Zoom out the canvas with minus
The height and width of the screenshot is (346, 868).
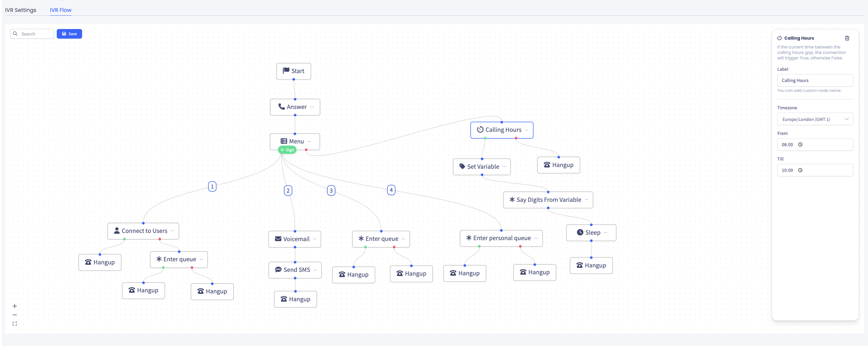click(15, 315)
